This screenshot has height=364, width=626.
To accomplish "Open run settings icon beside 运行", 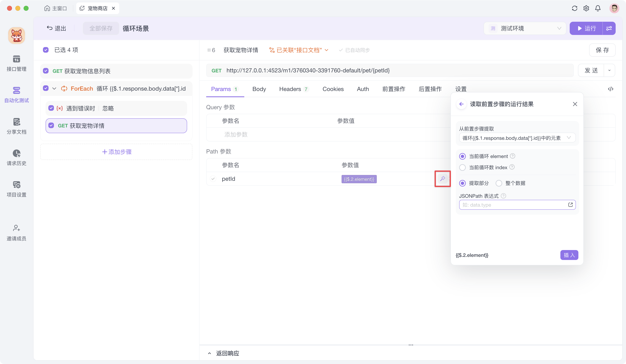I will (x=609, y=28).
